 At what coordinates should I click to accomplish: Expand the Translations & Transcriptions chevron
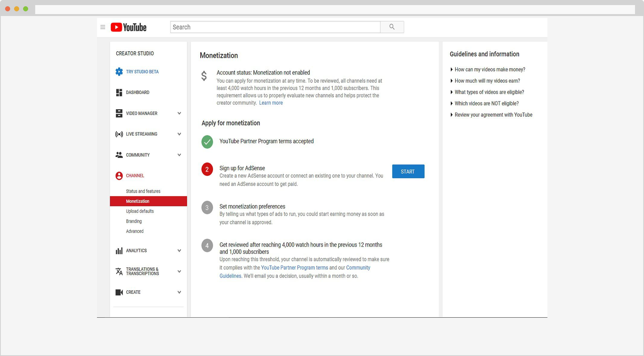tap(179, 272)
